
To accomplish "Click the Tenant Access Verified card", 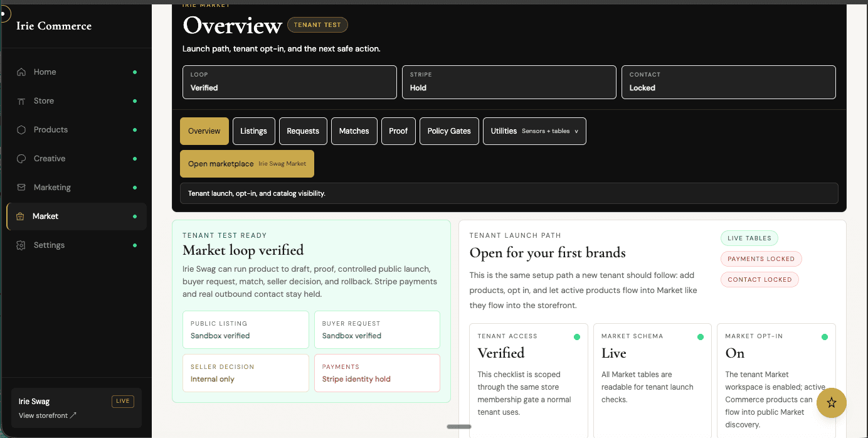I will pos(529,380).
